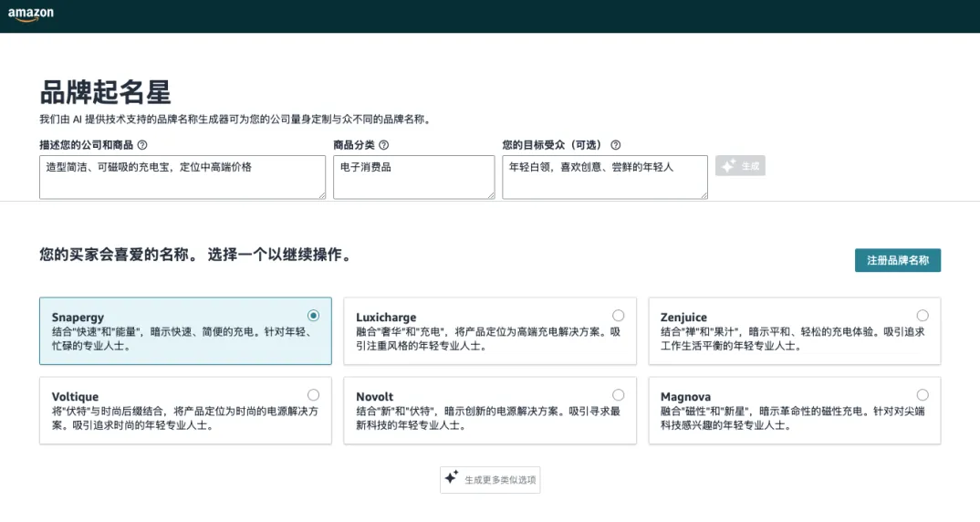Focus the 商品分类 text field
980x522 pixels.
click(x=413, y=176)
